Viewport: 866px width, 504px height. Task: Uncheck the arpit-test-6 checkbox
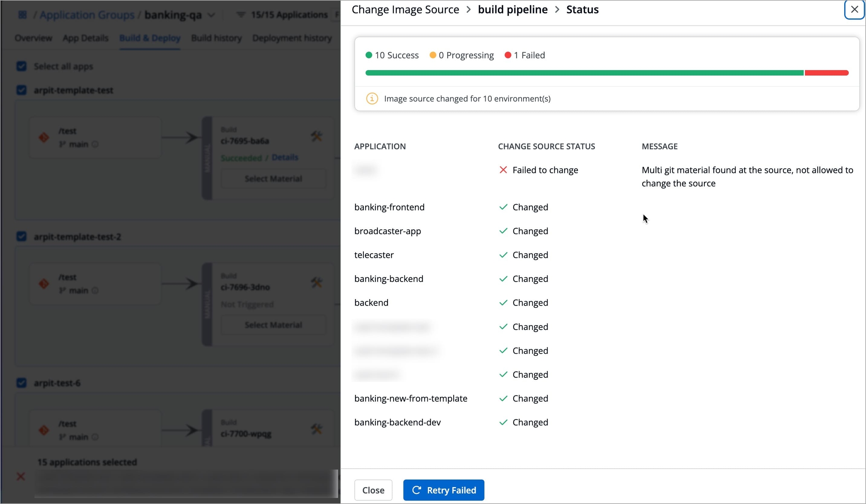(21, 383)
